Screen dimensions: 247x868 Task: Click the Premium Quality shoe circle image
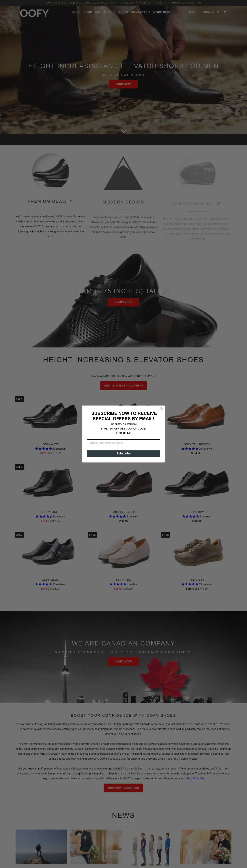(50, 172)
